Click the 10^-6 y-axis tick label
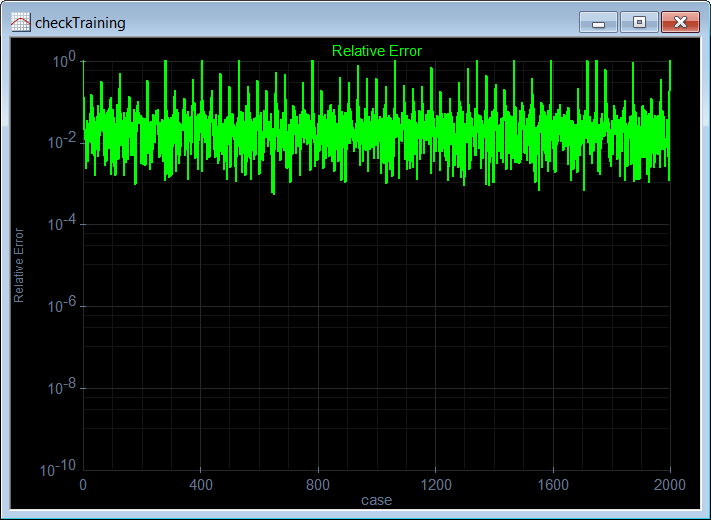The height and width of the screenshot is (520, 711). click(62, 306)
